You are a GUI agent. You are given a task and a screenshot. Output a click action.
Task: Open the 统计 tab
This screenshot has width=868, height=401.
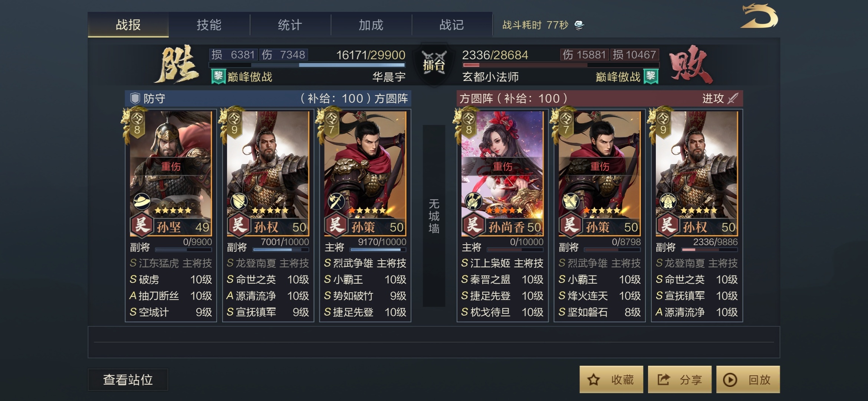tap(290, 25)
